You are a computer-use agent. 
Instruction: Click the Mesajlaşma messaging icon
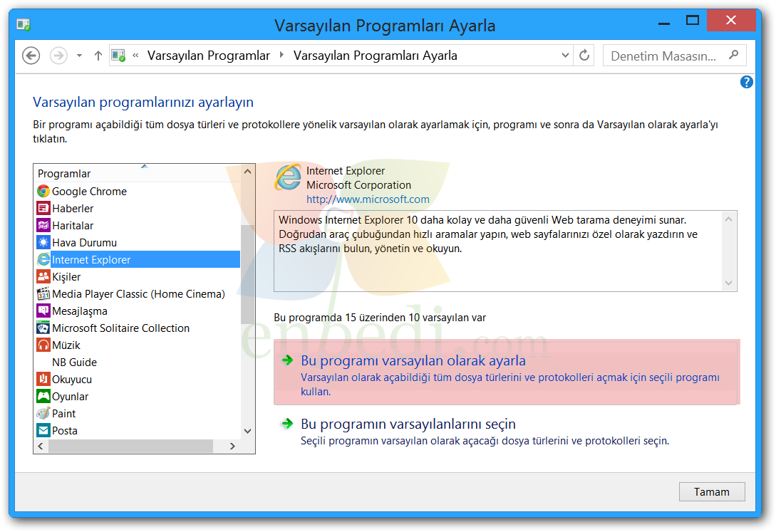tap(43, 311)
